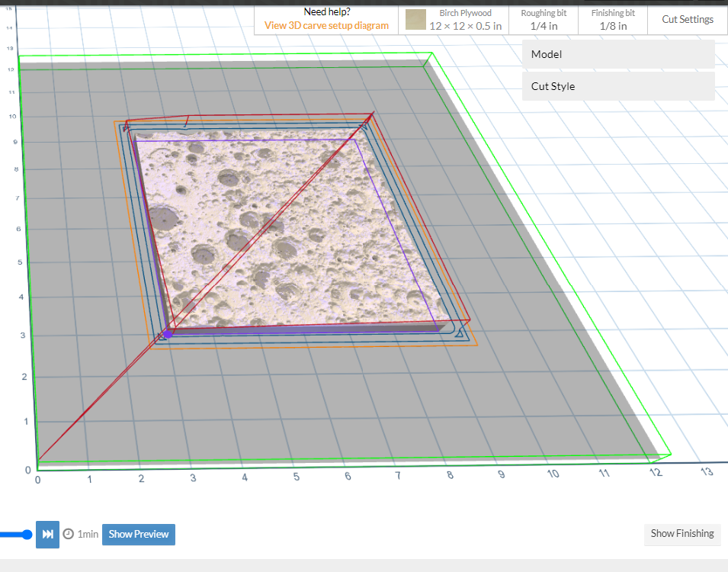Open the View 3D carve setup diagram link
This screenshot has width=728, height=572.
click(x=326, y=25)
